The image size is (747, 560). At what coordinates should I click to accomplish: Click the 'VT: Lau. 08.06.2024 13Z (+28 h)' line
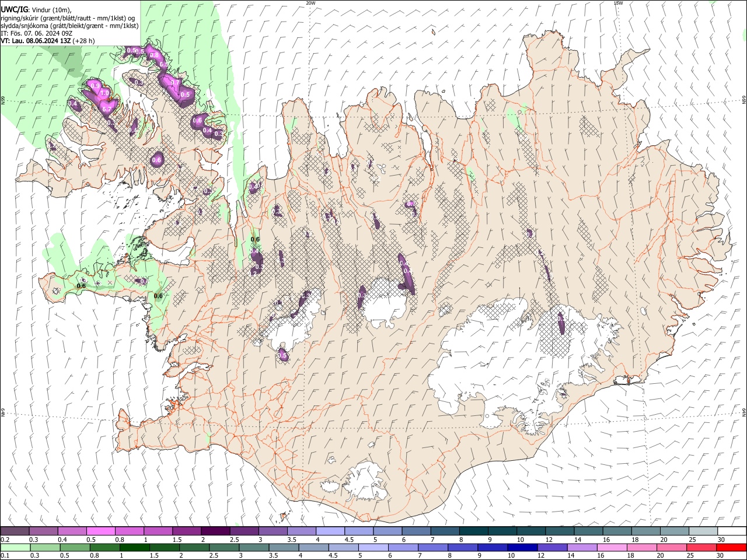[47, 41]
